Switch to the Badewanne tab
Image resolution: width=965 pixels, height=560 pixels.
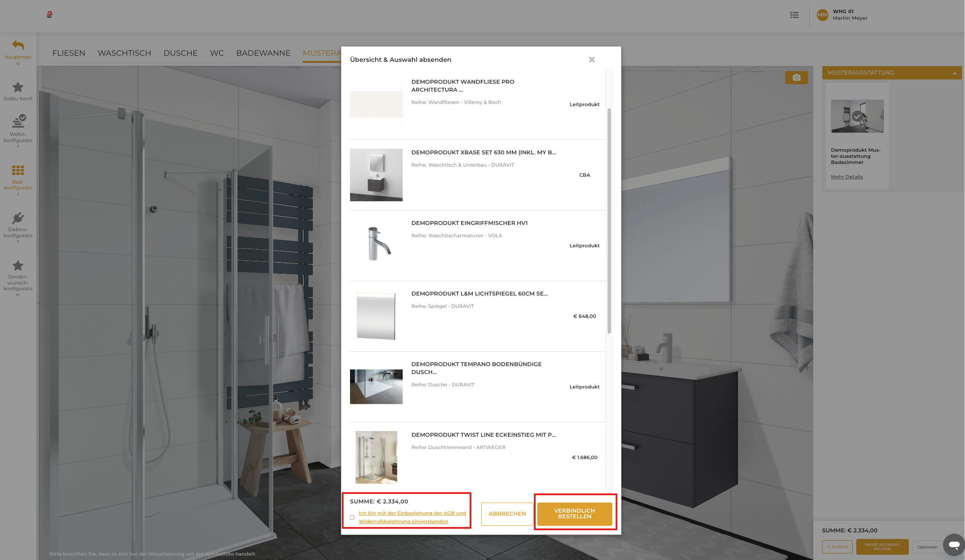(x=263, y=53)
